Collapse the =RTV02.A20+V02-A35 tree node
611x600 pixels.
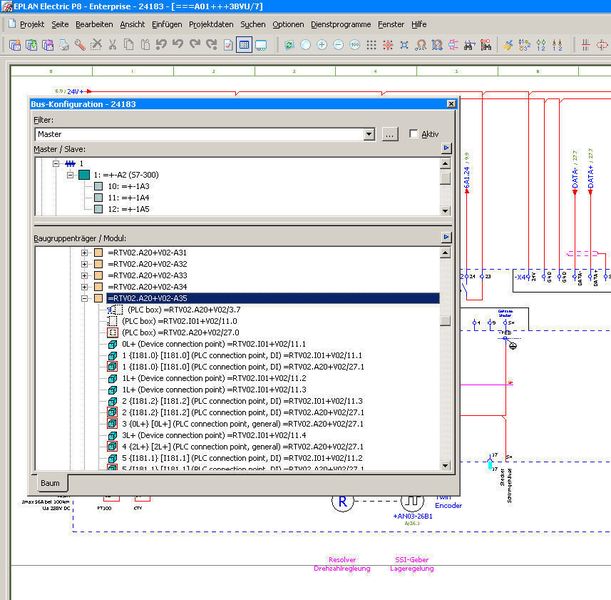click(x=85, y=298)
